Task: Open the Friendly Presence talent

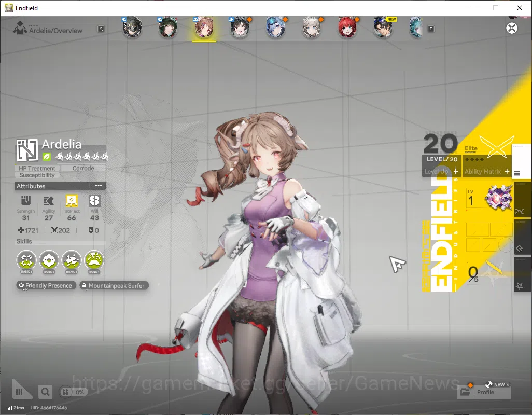Action: pos(46,285)
